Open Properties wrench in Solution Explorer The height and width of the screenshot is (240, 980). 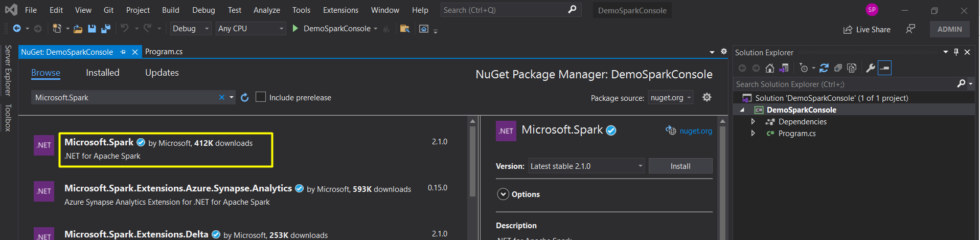[870, 68]
